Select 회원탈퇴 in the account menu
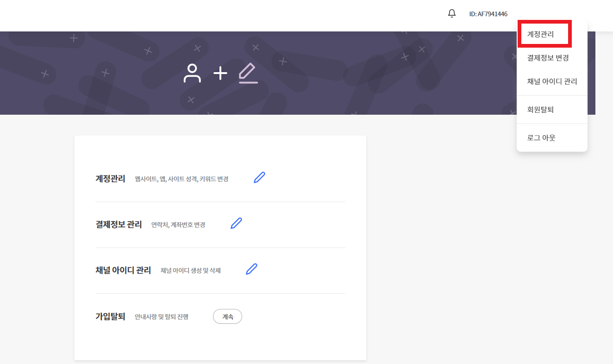This screenshot has height=364, width=613. pos(540,110)
